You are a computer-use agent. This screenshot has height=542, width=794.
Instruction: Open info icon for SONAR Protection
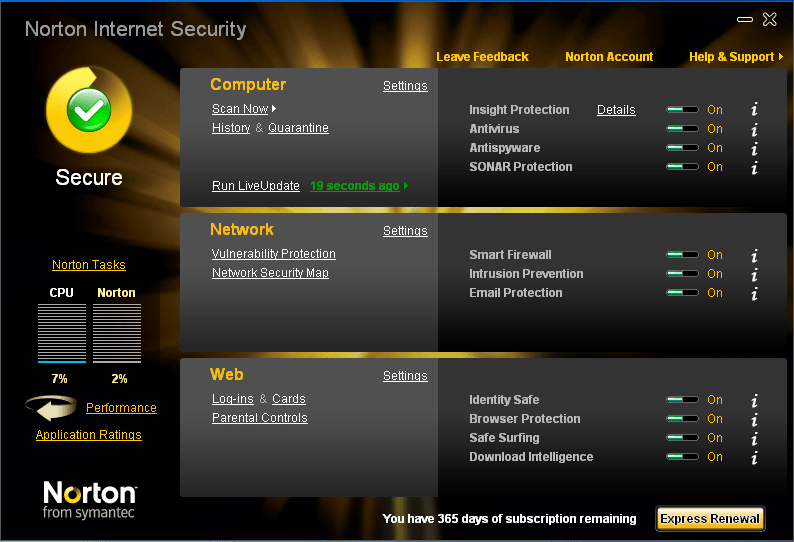tap(754, 167)
